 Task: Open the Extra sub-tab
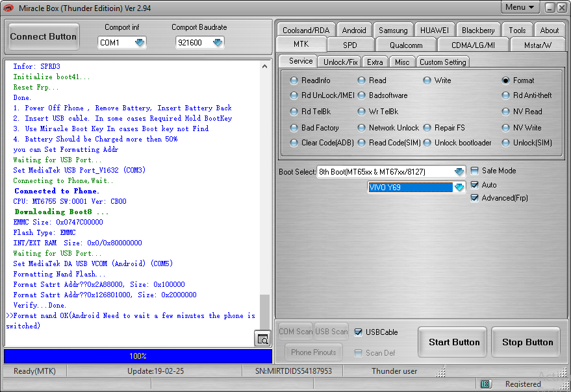tap(375, 62)
